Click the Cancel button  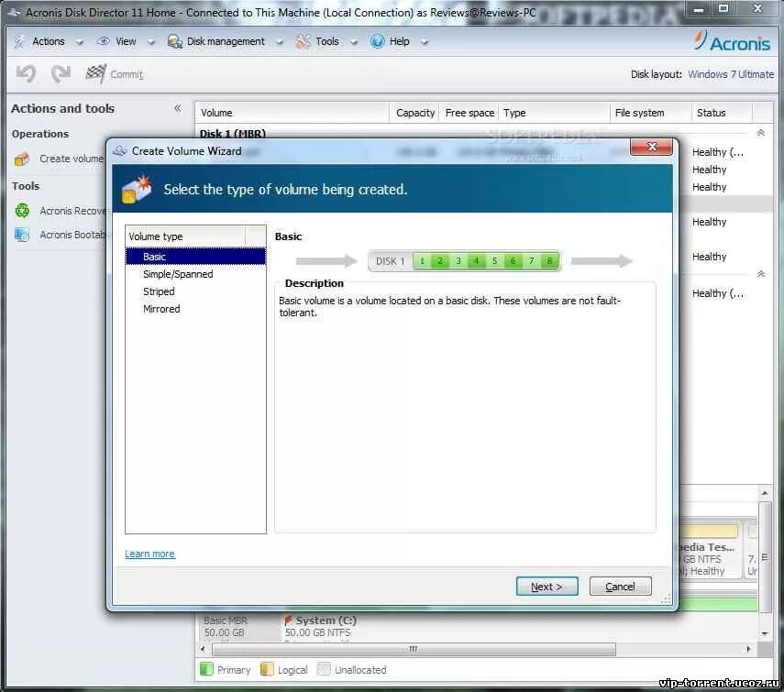pos(620,586)
